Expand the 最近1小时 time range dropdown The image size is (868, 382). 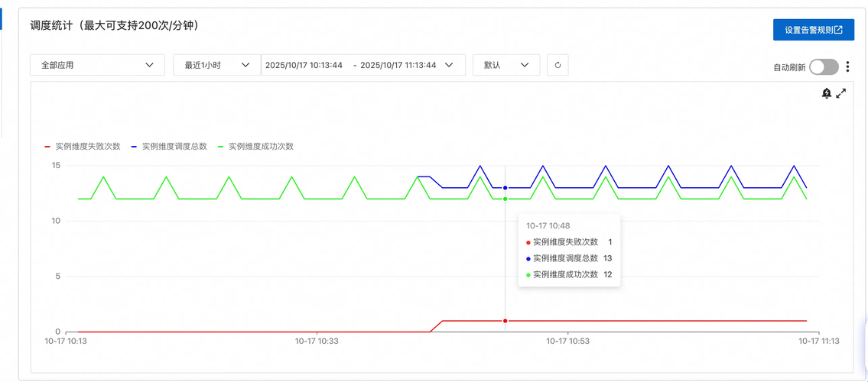(216, 65)
